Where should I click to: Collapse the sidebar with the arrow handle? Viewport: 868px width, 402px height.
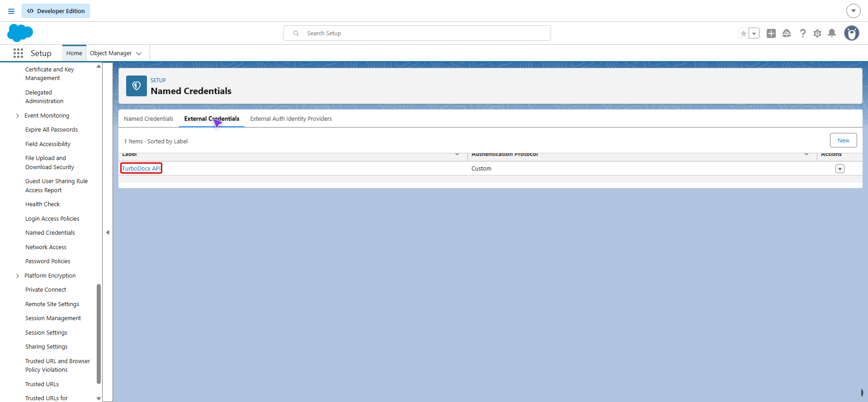[x=108, y=232]
